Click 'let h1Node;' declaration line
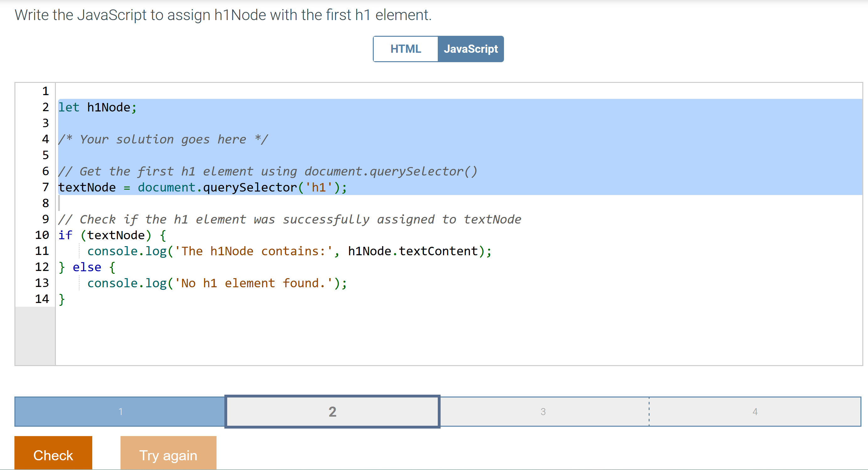The image size is (868, 470). pos(98,107)
